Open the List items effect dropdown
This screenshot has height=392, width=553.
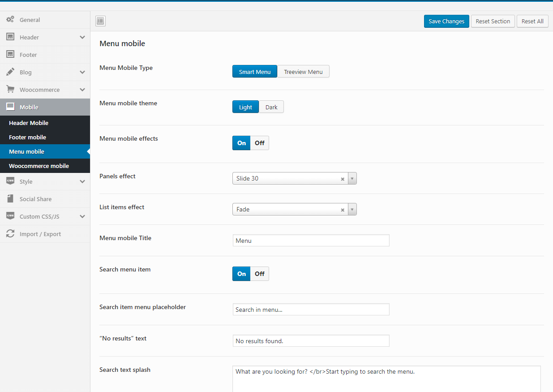point(352,209)
